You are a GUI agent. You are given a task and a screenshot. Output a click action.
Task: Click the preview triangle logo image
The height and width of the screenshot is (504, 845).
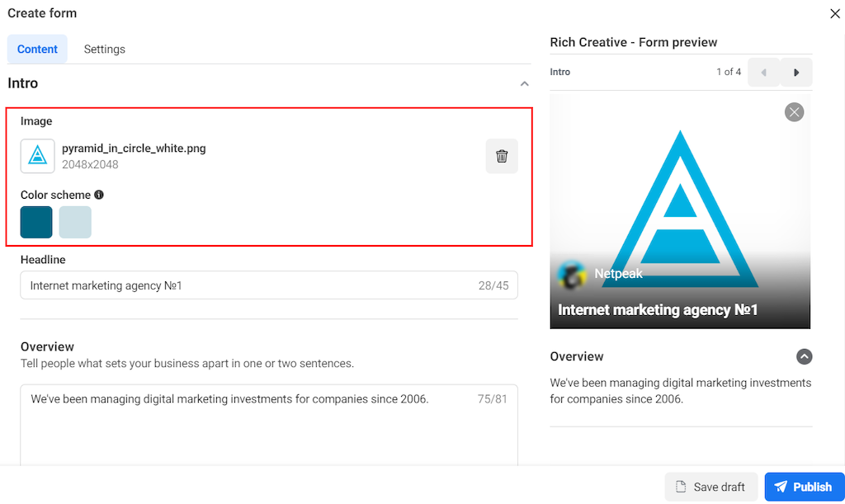680,209
